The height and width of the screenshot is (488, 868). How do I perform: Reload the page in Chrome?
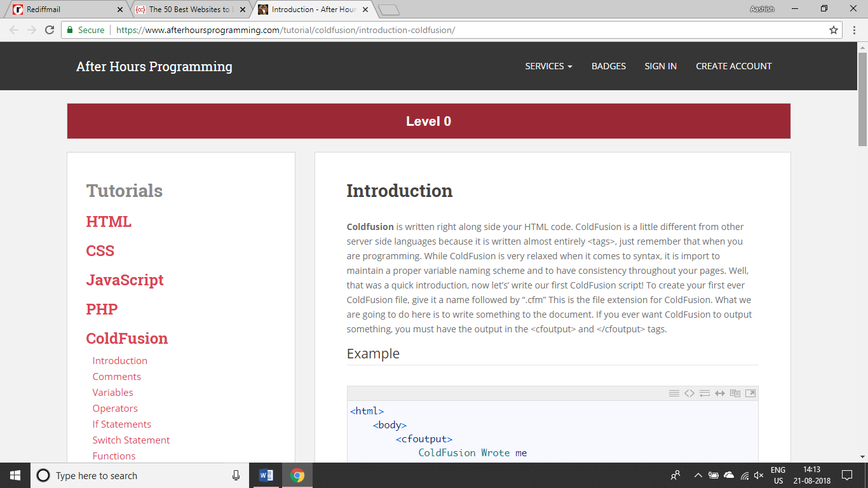(50, 30)
